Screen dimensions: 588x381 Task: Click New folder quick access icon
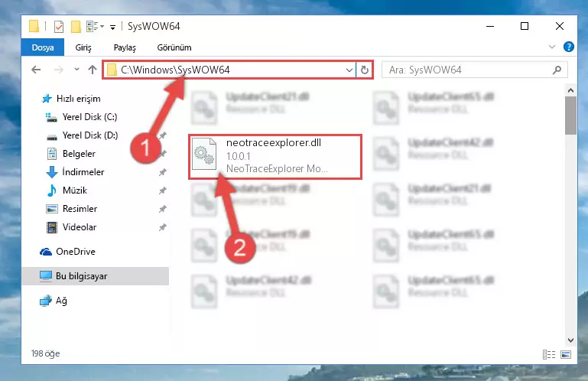(76, 27)
